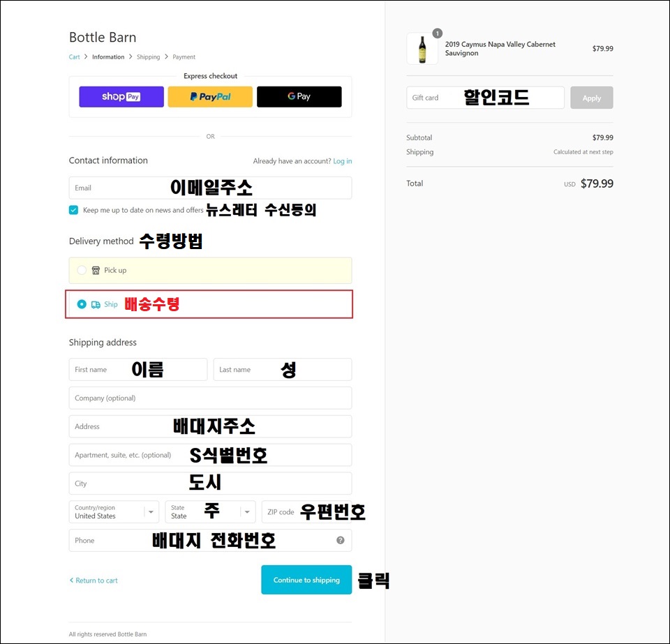The image size is (670, 644).
Task: Click the truck icon beside Ship
Action: 96,304
